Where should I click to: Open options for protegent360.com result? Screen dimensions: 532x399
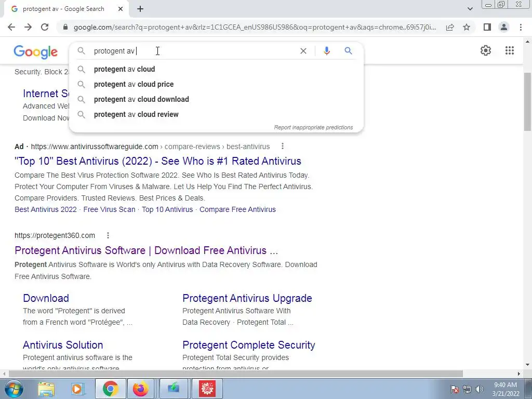tap(108, 235)
